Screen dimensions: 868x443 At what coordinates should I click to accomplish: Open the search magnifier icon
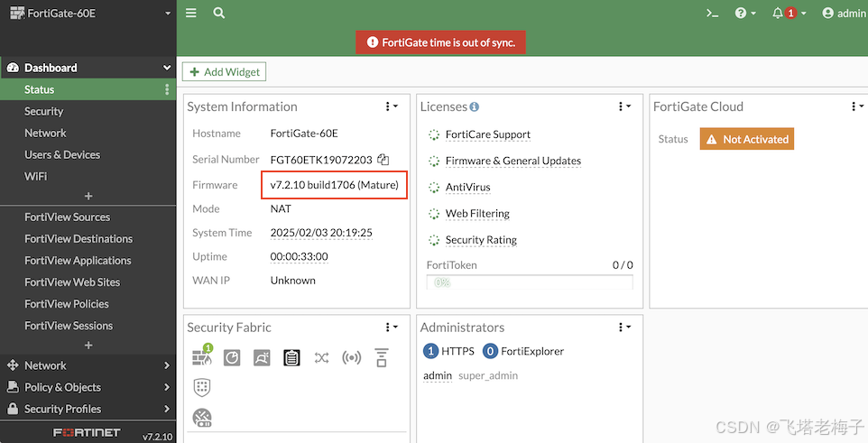pyautogui.click(x=219, y=13)
